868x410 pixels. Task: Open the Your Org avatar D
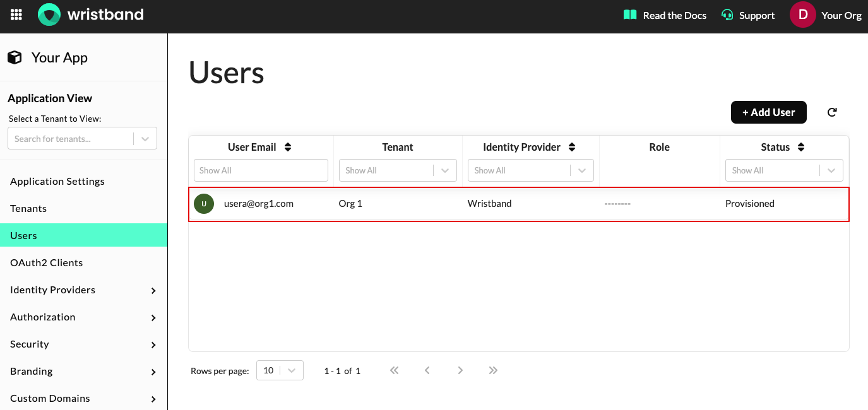click(x=803, y=15)
